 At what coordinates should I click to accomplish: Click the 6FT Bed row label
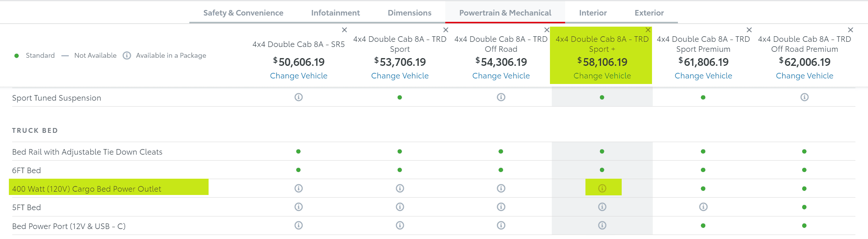[x=27, y=171]
